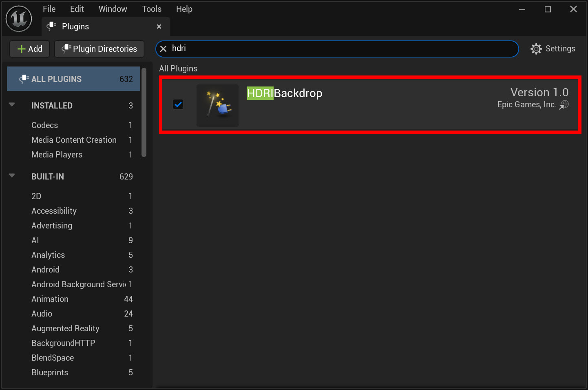This screenshot has height=390, width=588.
Task: Click the Version 1.0 text
Action: pyautogui.click(x=539, y=92)
